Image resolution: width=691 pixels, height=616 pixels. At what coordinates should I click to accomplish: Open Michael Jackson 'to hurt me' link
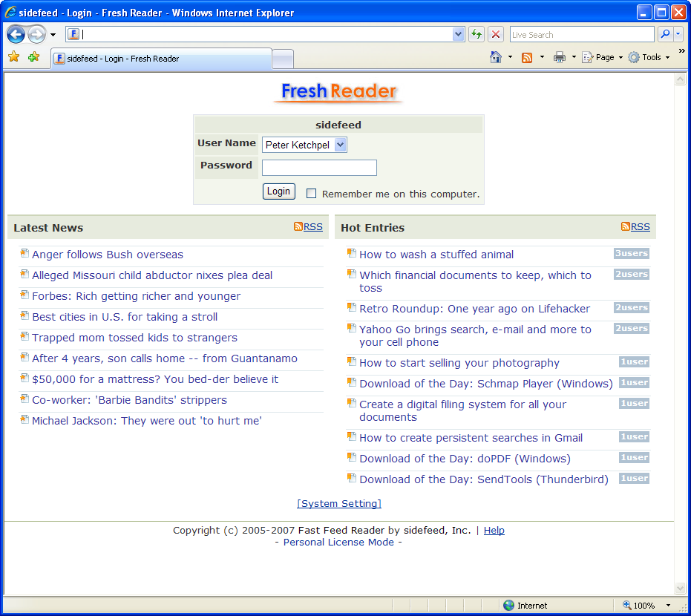coord(147,421)
